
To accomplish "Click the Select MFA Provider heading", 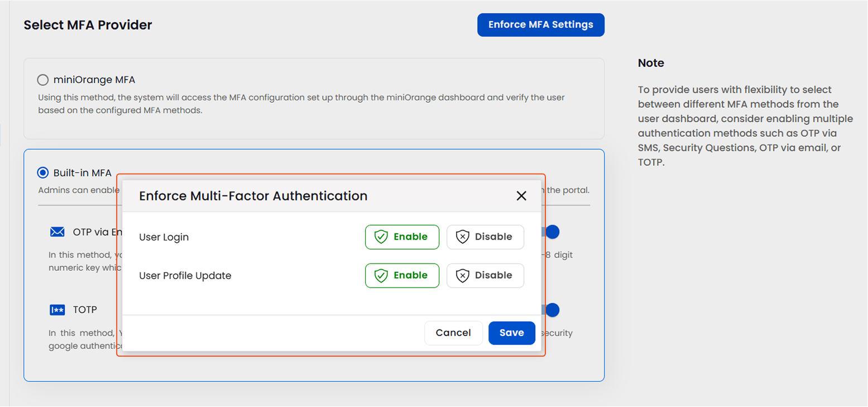I will [x=88, y=25].
